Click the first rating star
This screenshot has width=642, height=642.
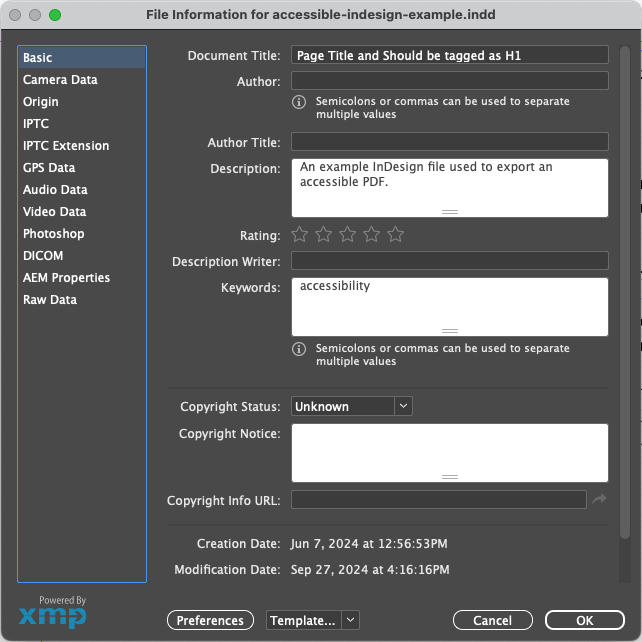pos(300,235)
